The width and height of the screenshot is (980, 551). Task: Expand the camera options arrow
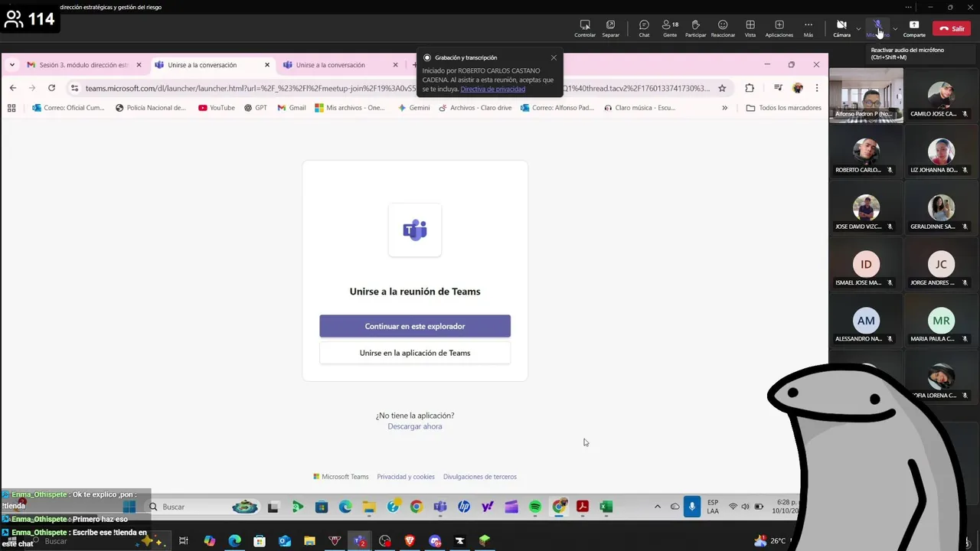click(858, 29)
